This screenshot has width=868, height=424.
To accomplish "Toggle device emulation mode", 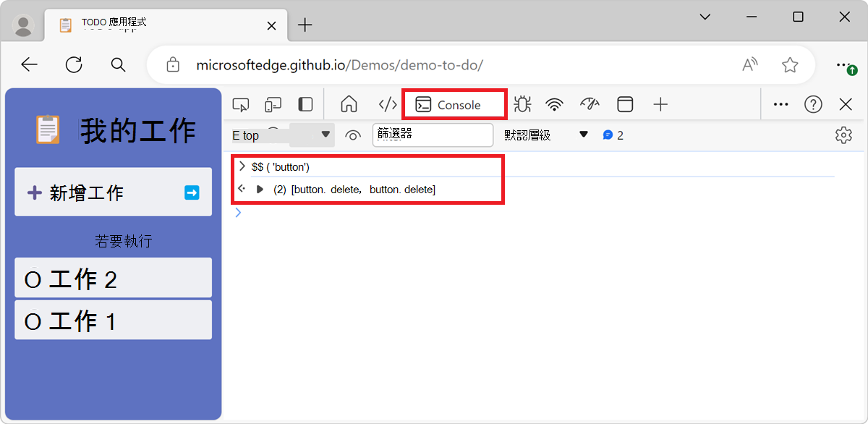I will [273, 104].
